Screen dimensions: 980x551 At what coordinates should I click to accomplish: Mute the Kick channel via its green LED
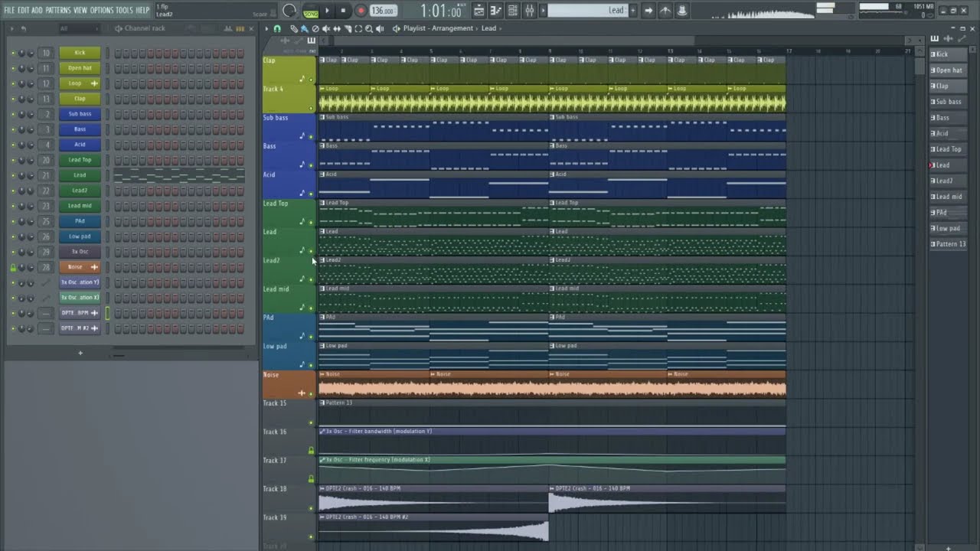(13, 53)
